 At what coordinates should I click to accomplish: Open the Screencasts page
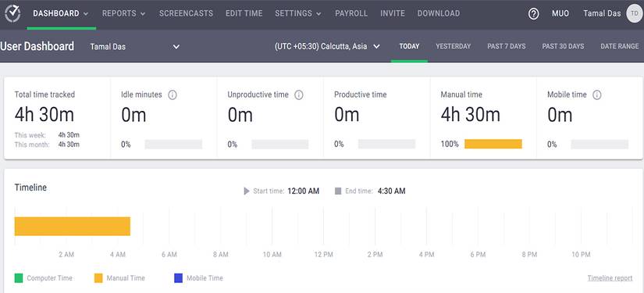(186, 13)
